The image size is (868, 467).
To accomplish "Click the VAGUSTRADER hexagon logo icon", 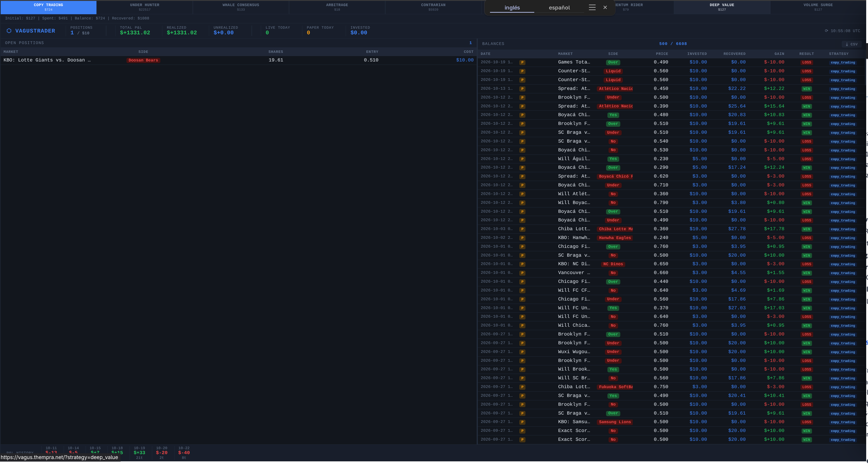I will click(9, 31).
